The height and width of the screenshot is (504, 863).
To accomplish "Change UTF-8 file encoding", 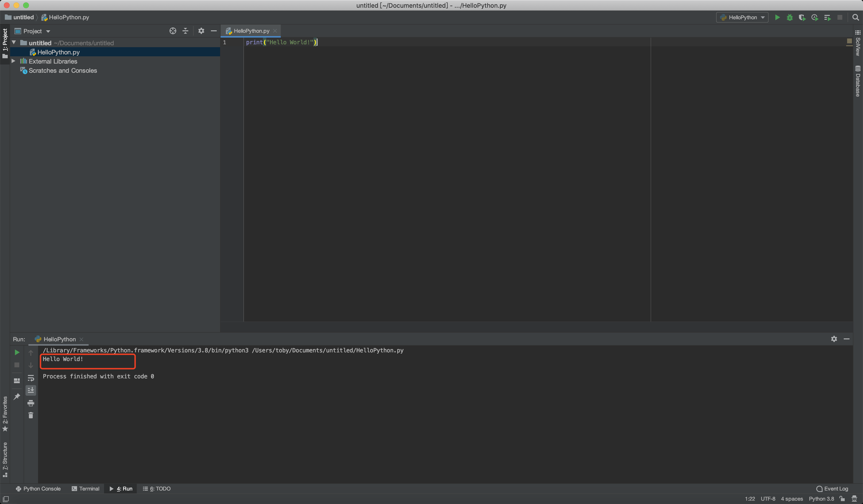I will tap(768, 499).
